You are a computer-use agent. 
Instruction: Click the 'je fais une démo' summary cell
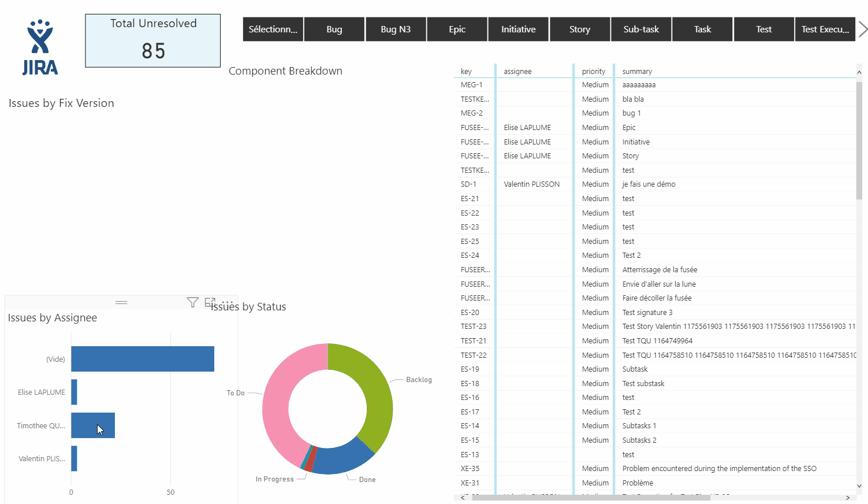649,184
